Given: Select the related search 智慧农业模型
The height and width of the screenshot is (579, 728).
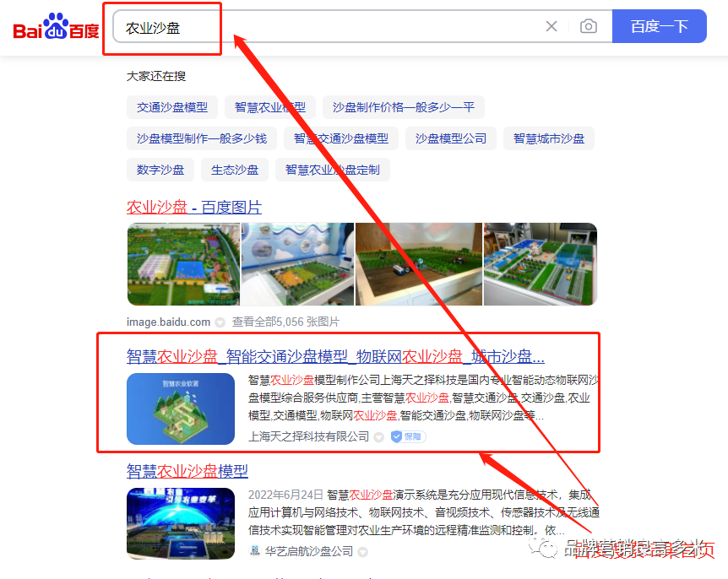Looking at the screenshot, I should 269,107.
